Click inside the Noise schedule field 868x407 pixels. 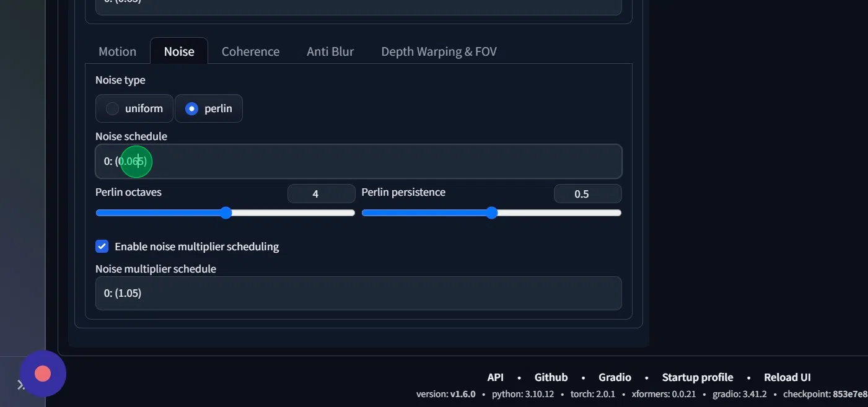358,161
